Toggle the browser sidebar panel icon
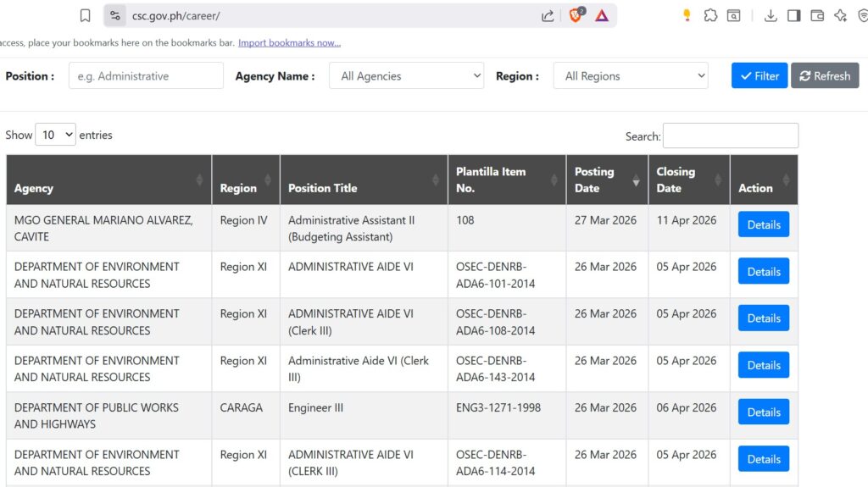 (x=794, y=15)
